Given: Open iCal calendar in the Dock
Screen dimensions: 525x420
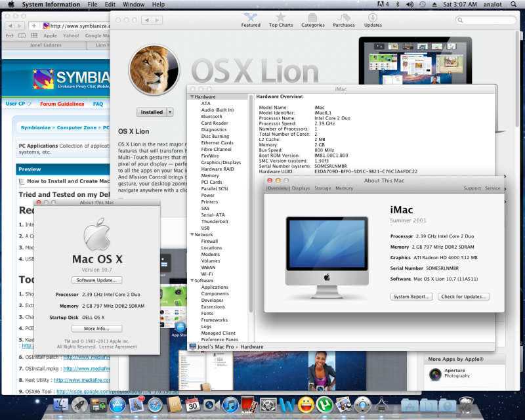Looking at the screenshot, I should [x=192, y=406].
